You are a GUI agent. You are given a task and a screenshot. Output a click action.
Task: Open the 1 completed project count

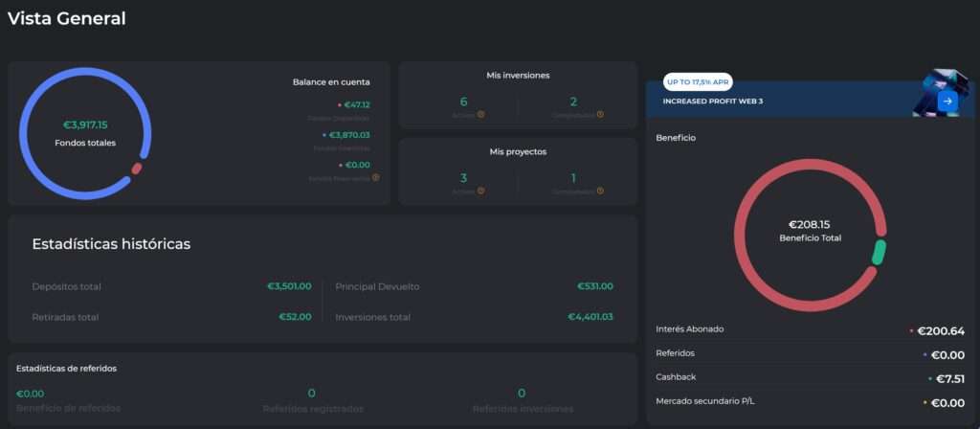pos(574,178)
